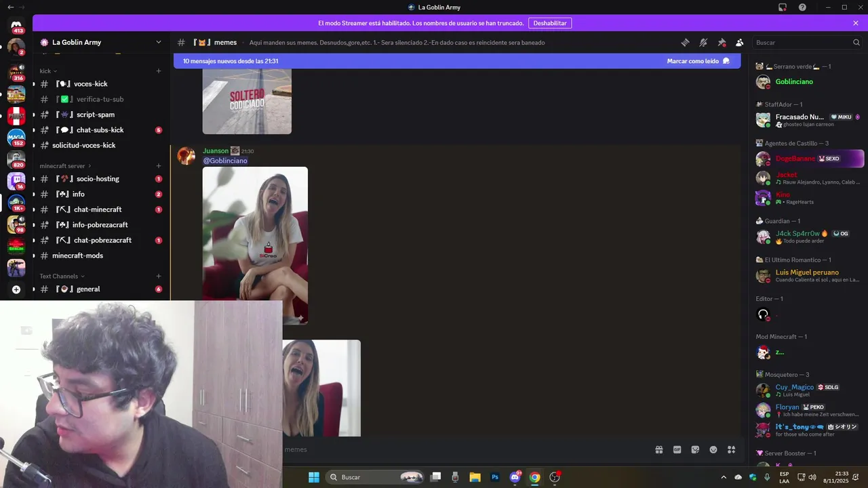This screenshot has width=868, height=488.
Task: Navigate back with the left arrow
Action: [x=10, y=7]
